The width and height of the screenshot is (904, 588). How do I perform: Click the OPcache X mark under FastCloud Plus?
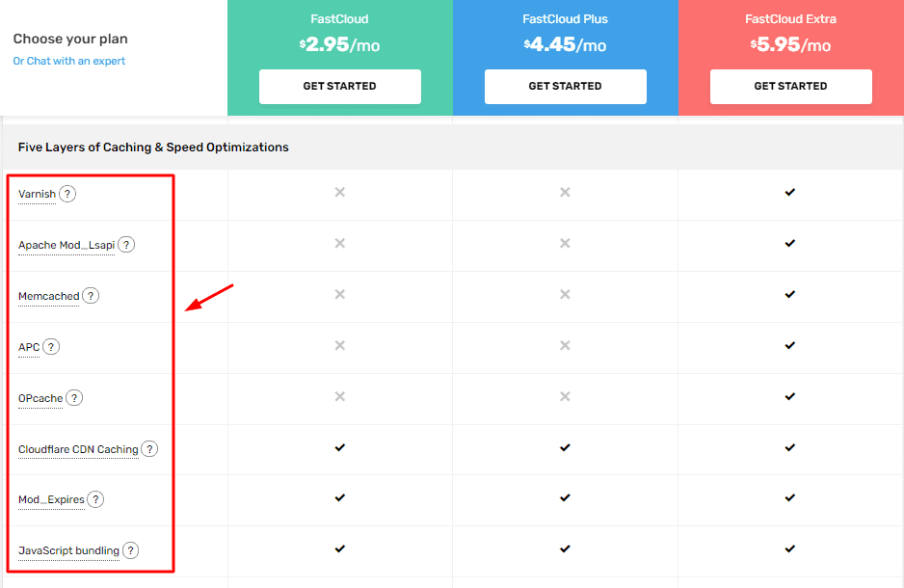565,396
